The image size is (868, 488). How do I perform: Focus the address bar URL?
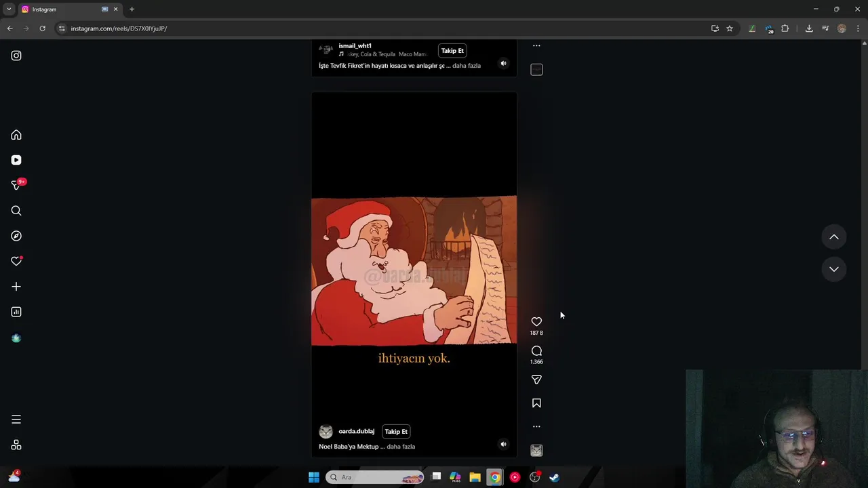(x=119, y=28)
